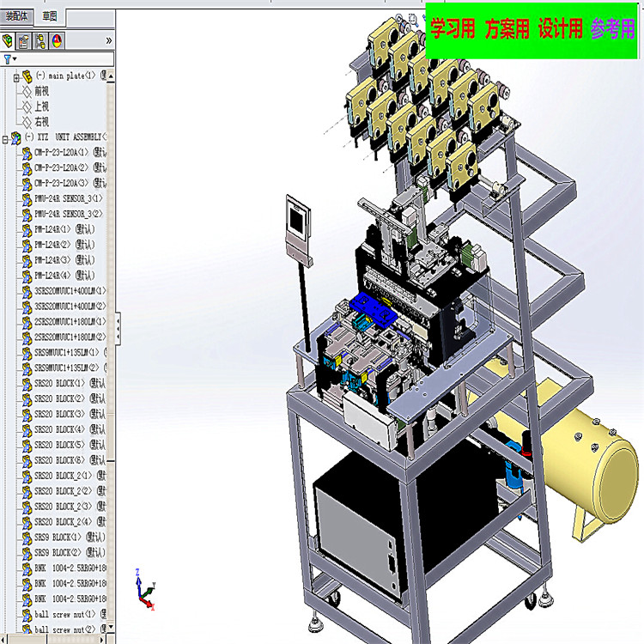Open the ConfigurationManager tab icon
The width and height of the screenshot is (644, 644).
(x=40, y=40)
